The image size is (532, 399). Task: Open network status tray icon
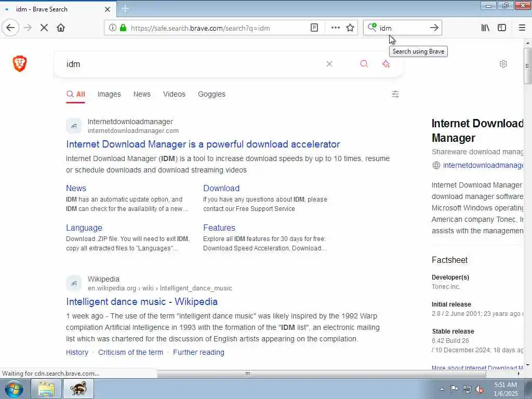467,389
